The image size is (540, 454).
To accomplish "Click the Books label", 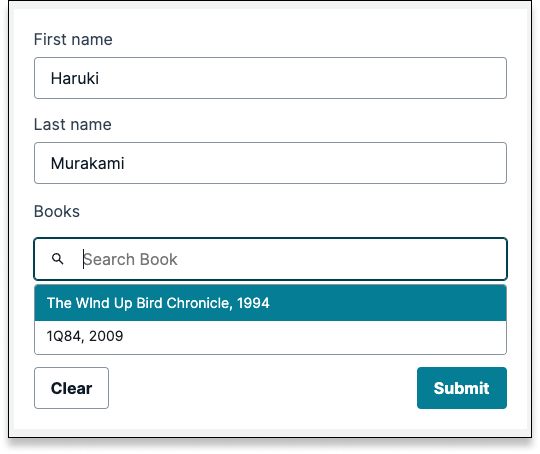I will (57, 211).
